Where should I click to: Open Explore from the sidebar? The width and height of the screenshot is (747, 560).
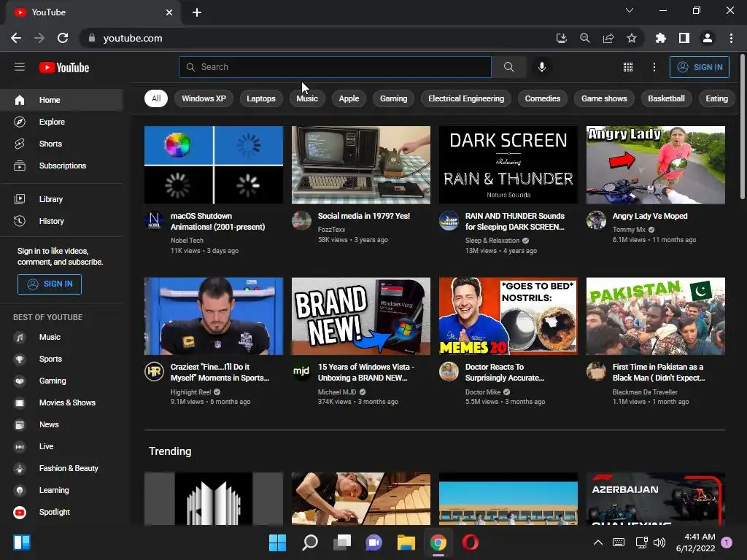click(61, 122)
